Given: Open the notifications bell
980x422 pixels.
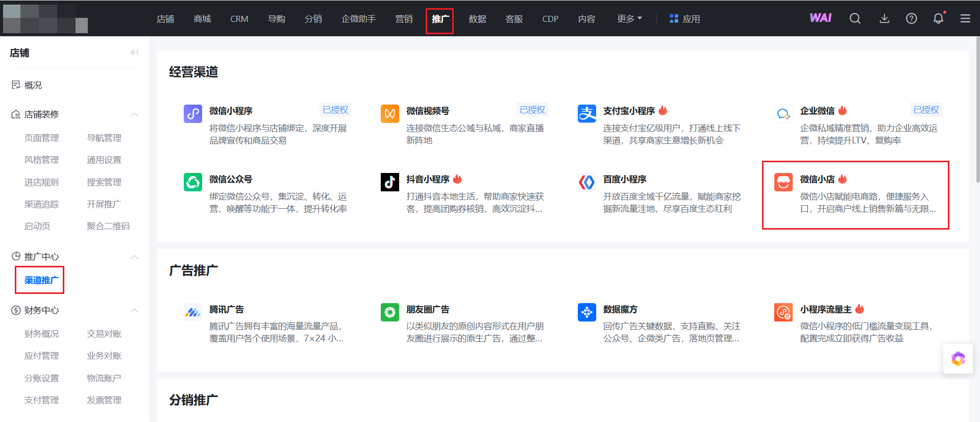Looking at the screenshot, I should click(x=938, y=19).
